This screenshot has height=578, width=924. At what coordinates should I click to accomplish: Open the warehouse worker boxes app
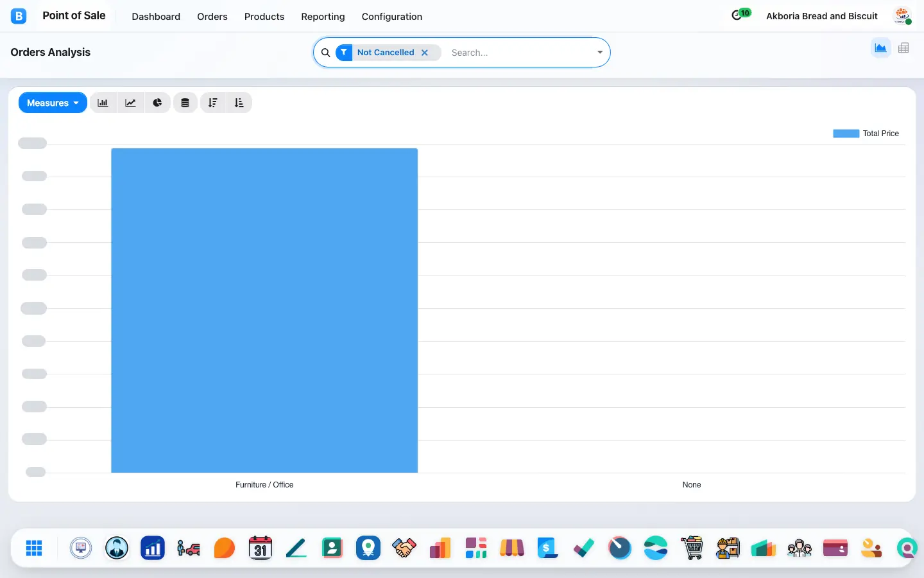728,548
